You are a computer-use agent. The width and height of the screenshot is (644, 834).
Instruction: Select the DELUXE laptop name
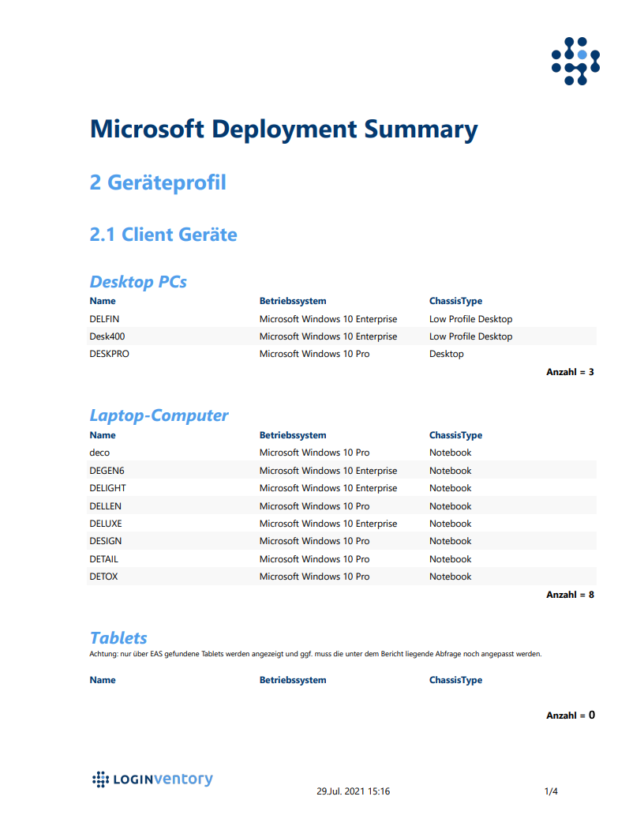pos(106,524)
